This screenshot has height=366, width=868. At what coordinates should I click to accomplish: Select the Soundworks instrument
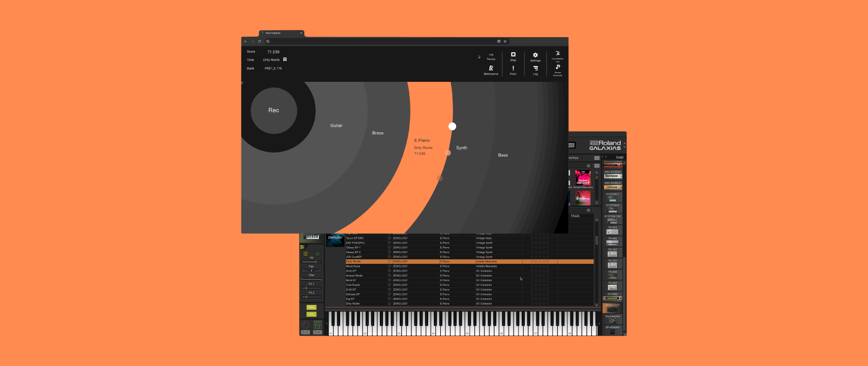click(x=612, y=319)
